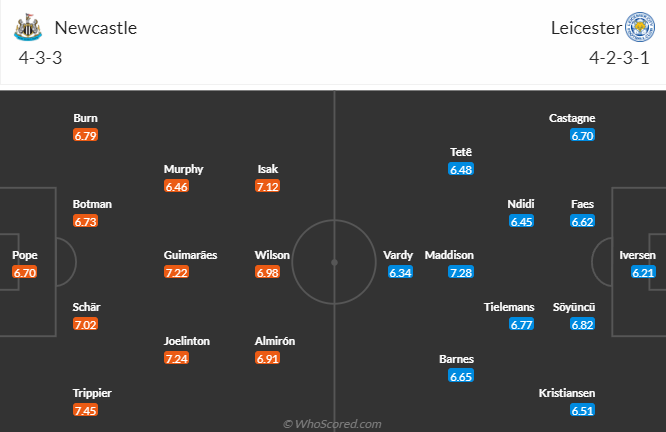Select player Tielemans on the pitch
Image resolution: width=666 pixels, height=432 pixels.
pyautogui.click(x=509, y=307)
